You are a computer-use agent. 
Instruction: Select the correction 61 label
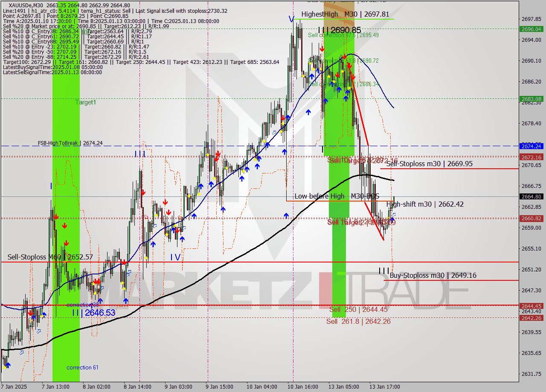82,367
